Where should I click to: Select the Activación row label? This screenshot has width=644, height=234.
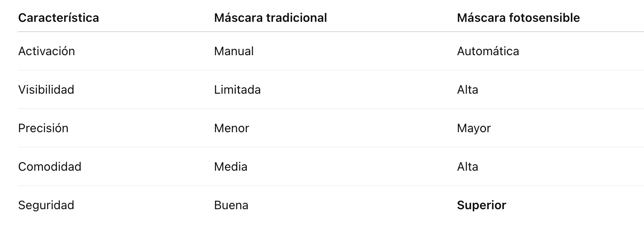[x=47, y=51]
